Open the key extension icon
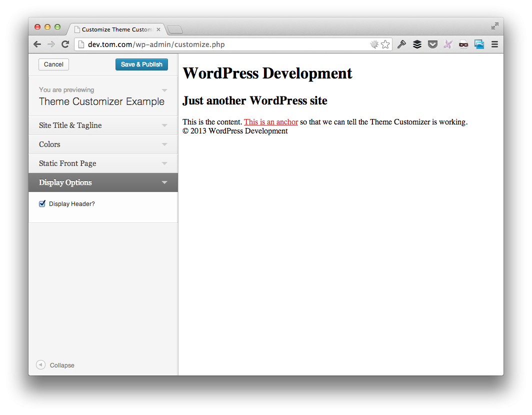Viewport: 532px width, 415px height. 401,44
